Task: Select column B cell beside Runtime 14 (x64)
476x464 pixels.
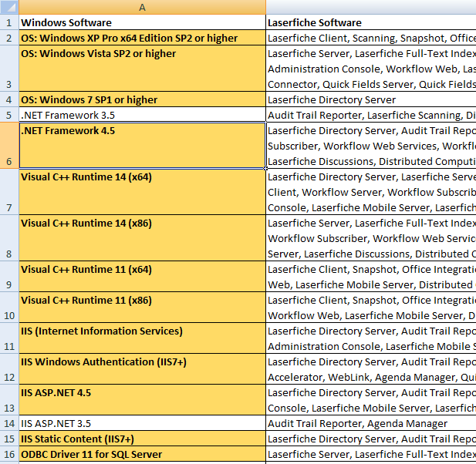Action: coord(371,192)
